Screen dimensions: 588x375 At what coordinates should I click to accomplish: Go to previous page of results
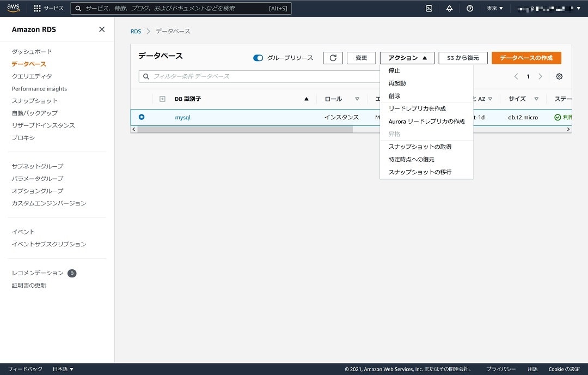[516, 76]
